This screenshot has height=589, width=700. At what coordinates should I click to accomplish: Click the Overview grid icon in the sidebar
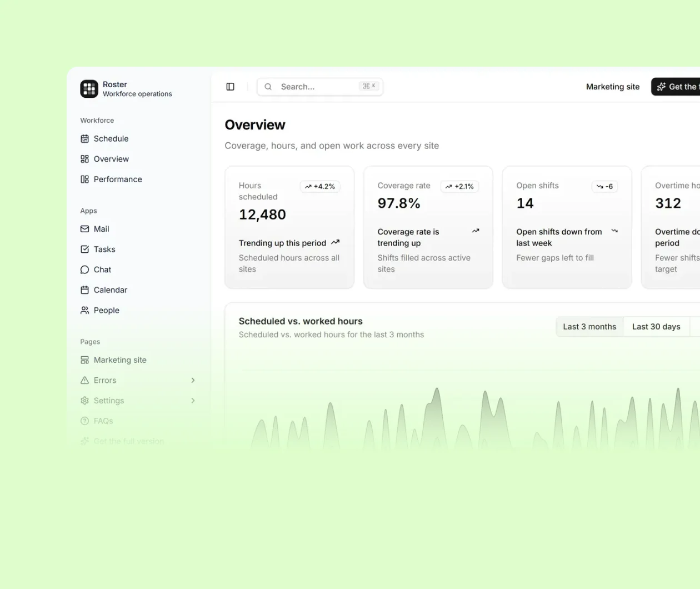pyautogui.click(x=84, y=159)
